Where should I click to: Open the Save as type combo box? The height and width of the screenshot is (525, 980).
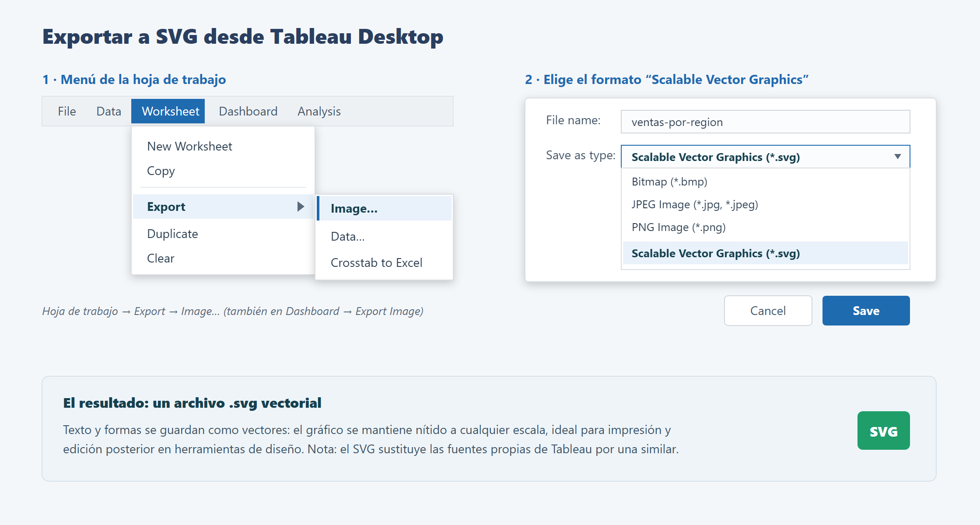[x=765, y=157]
